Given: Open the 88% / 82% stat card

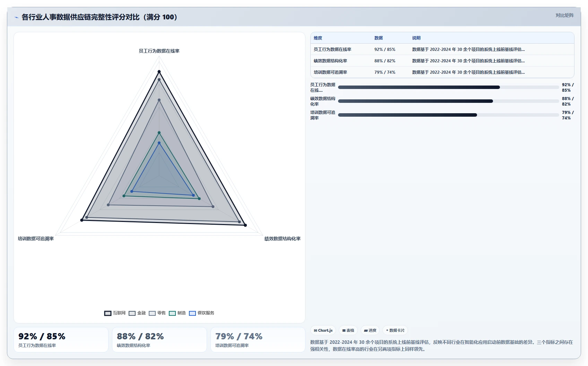Looking at the screenshot, I should 159,340.
